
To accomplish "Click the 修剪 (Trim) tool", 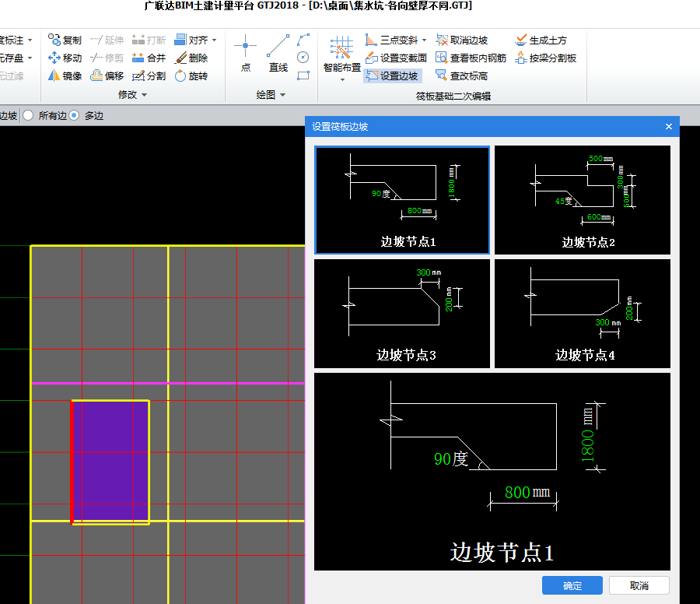I will [x=107, y=58].
